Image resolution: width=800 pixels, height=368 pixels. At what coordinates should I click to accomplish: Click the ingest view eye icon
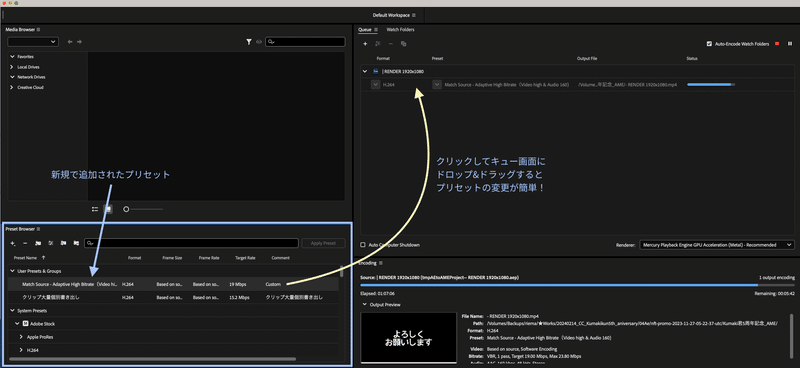point(259,42)
